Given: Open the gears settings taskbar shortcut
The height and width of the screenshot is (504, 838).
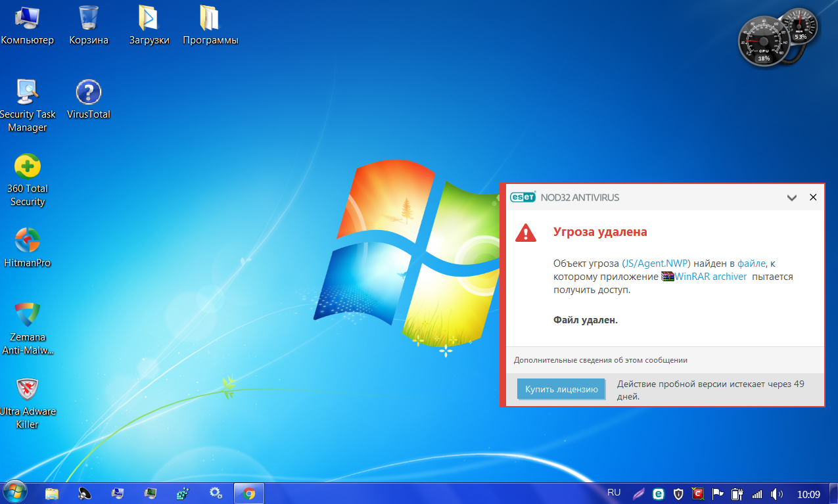Looking at the screenshot, I should click(216, 493).
